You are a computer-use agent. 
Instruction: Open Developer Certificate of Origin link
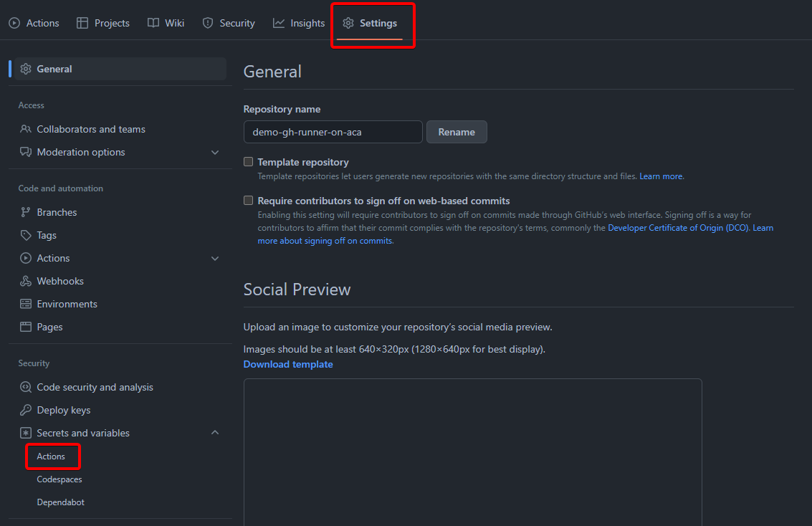point(678,228)
